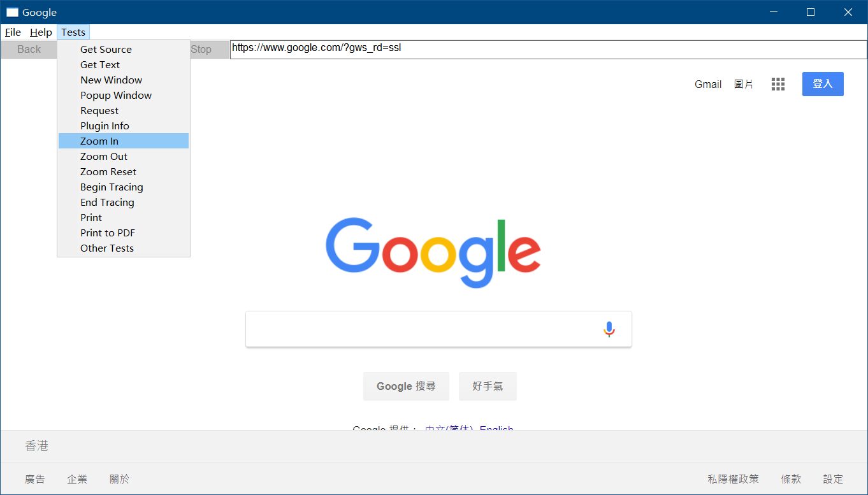Click the 香港 region text
Image resolution: width=868 pixels, height=495 pixels.
[x=37, y=446]
